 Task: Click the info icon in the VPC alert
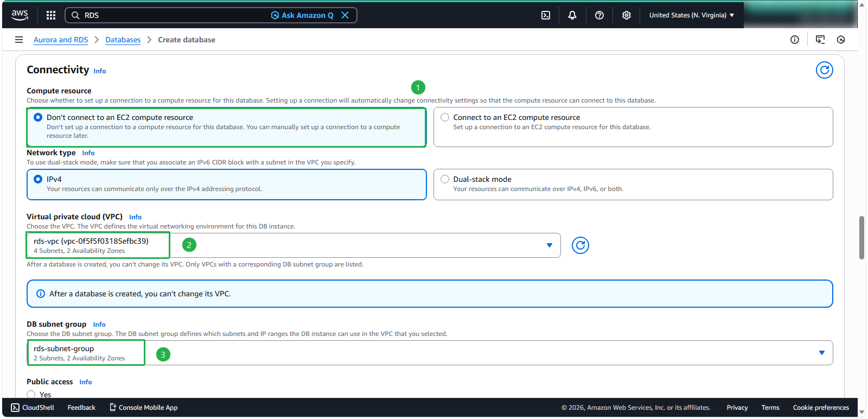(41, 294)
